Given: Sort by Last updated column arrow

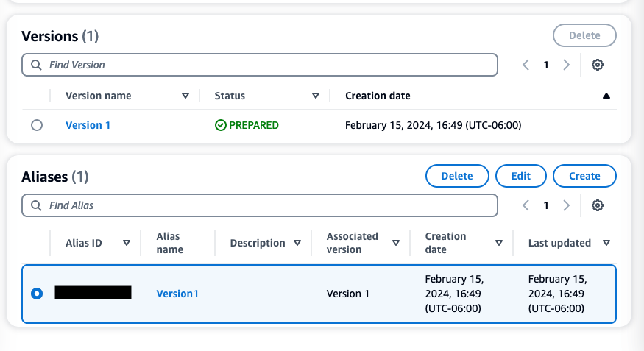Looking at the screenshot, I should 606,243.
